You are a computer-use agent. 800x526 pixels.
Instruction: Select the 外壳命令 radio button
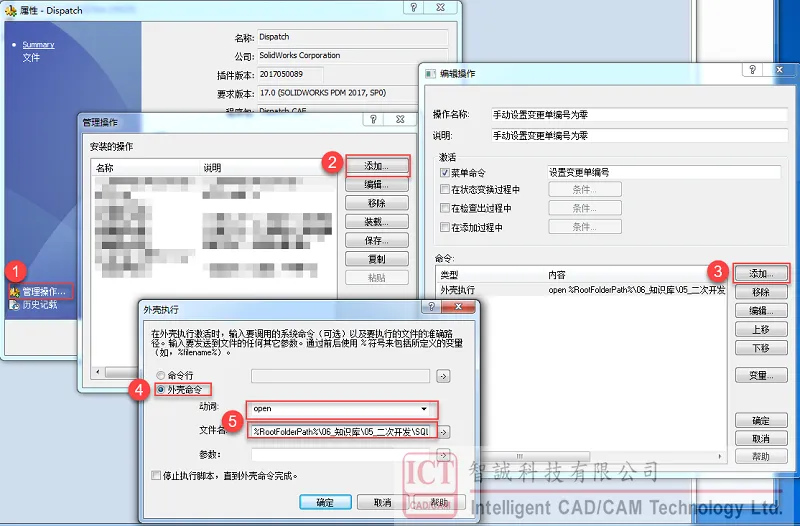(x=160, y=389)
